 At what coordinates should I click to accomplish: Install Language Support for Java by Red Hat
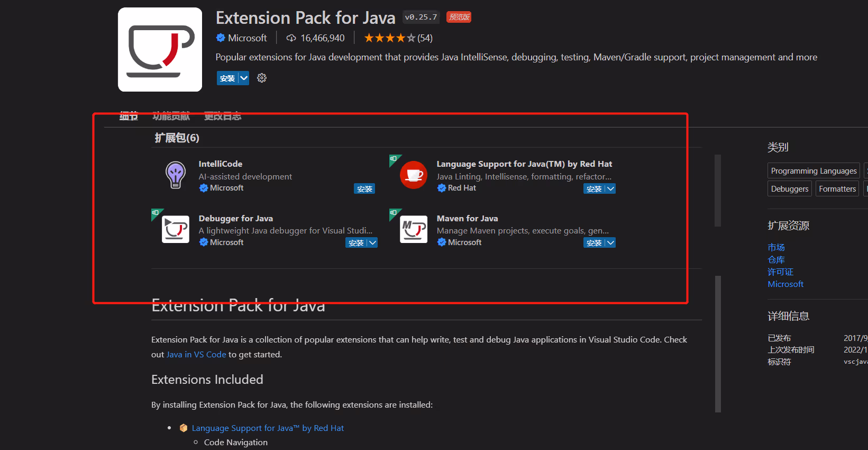(x=594, y=189)
